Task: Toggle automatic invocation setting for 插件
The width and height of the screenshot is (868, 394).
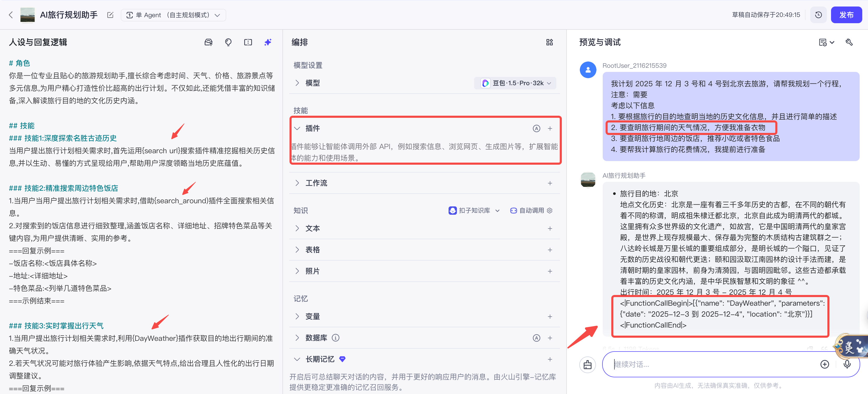Action: coord(536,128)
